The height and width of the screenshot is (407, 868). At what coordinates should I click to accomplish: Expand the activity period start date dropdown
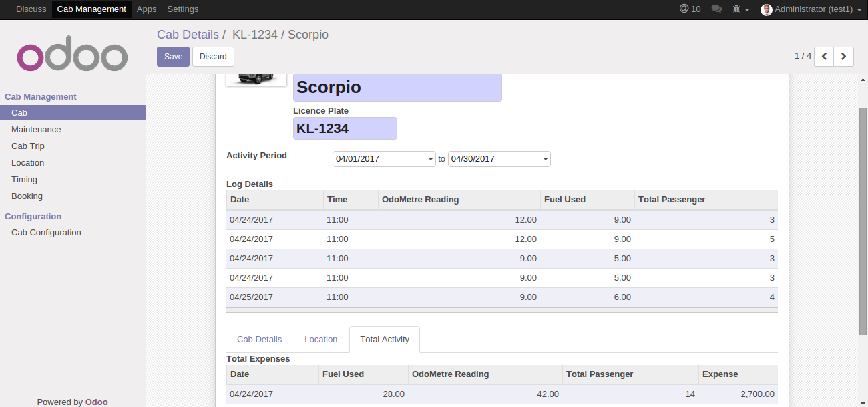[431, 159]
